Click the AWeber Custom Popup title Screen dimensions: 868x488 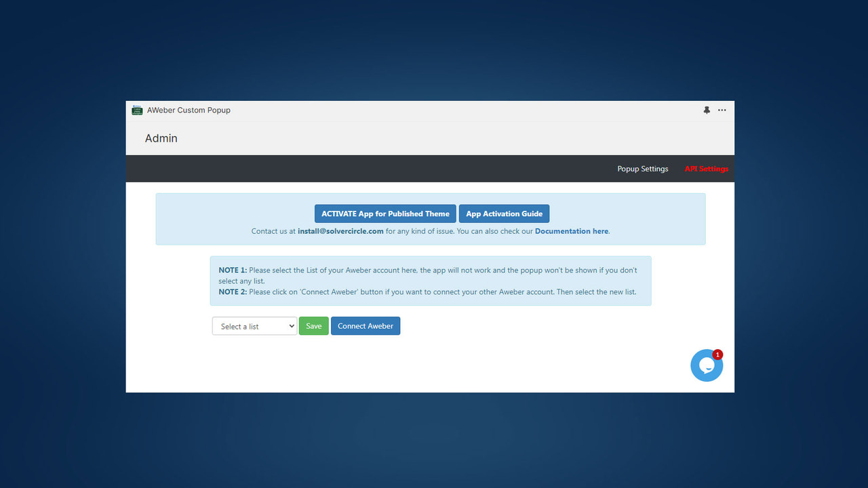pyautogui.click(x=189, y=110)
